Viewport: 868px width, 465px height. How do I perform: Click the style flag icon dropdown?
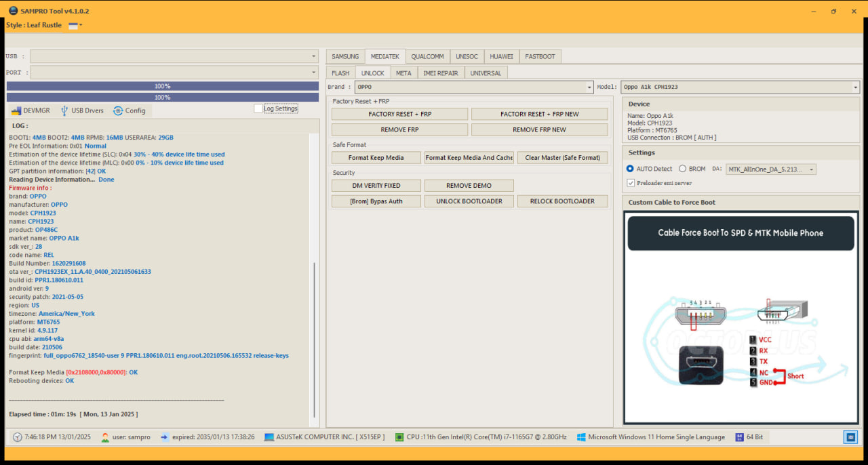coord(75,25)
